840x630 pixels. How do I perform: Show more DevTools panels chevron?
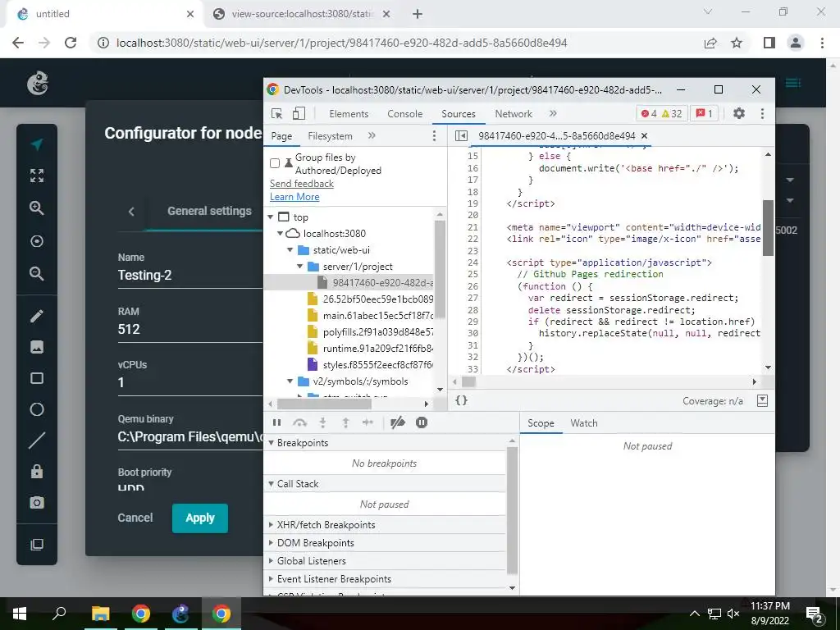[553, 113]
